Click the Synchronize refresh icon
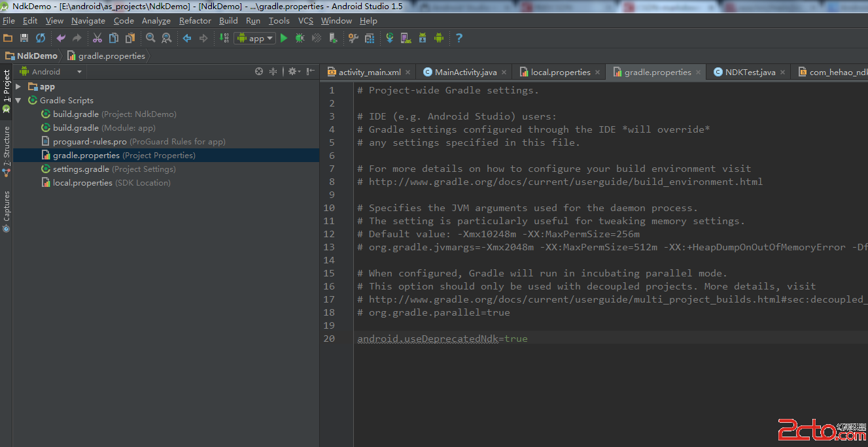 pos(41,39)
